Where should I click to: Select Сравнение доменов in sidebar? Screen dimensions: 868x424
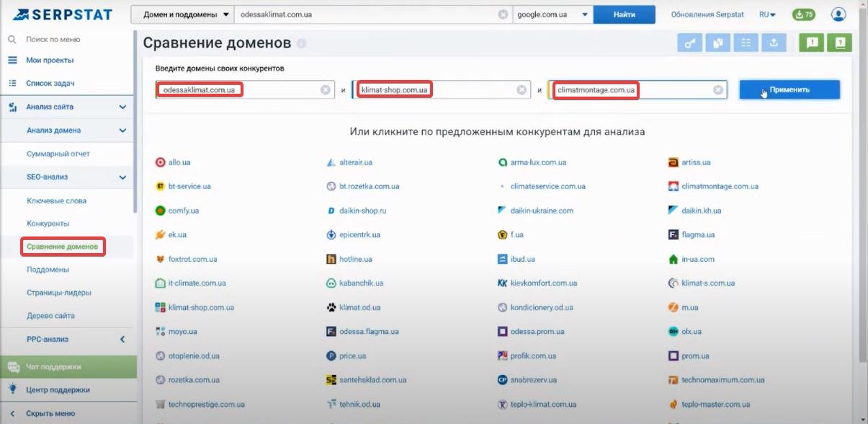point(63,247)
